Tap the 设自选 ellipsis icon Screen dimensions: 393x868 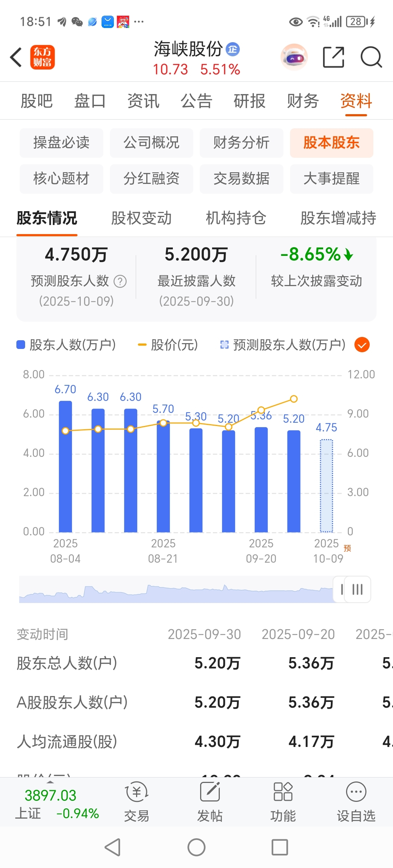pyautogui.click(x=356, y=792)
